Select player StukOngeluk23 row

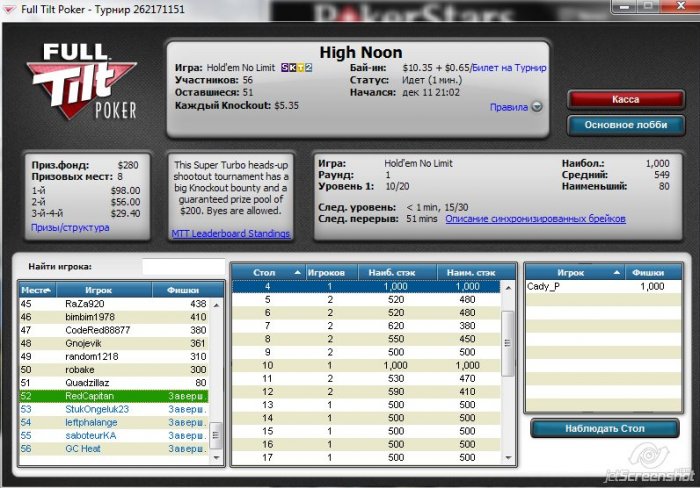113,409
